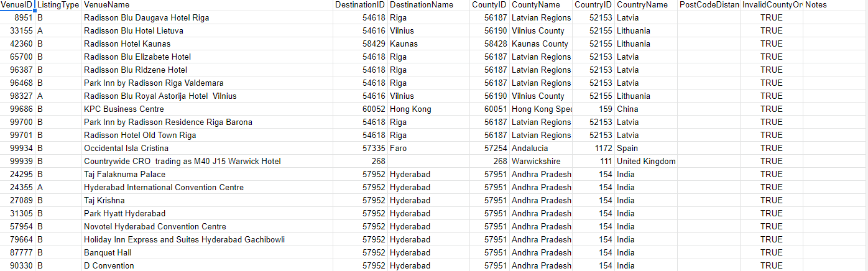Click the Kaunas County cell
868x271 pixels.
pyautogui.click(x=541, y=44)
